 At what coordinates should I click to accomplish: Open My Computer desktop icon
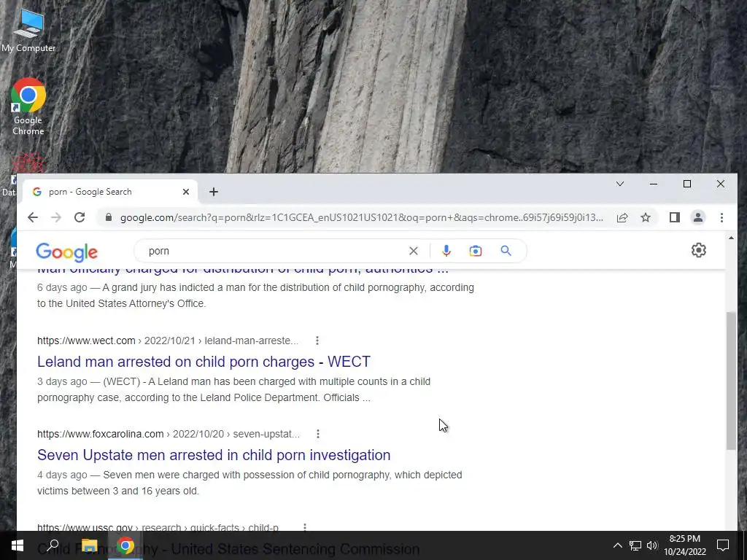click(28, 31)
